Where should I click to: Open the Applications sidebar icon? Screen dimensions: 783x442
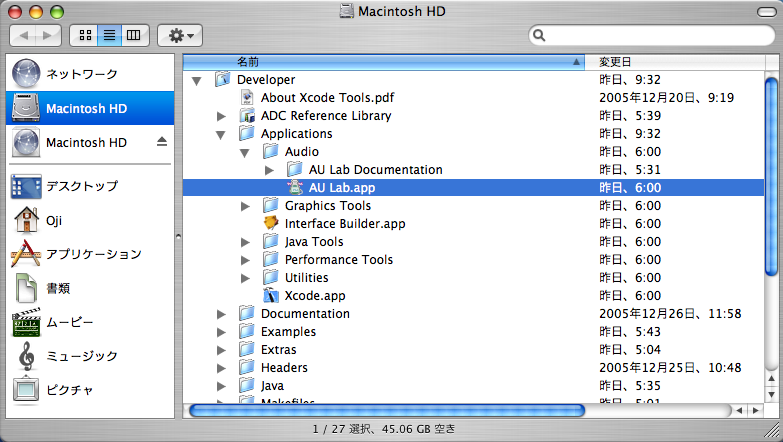coord(25,254)
